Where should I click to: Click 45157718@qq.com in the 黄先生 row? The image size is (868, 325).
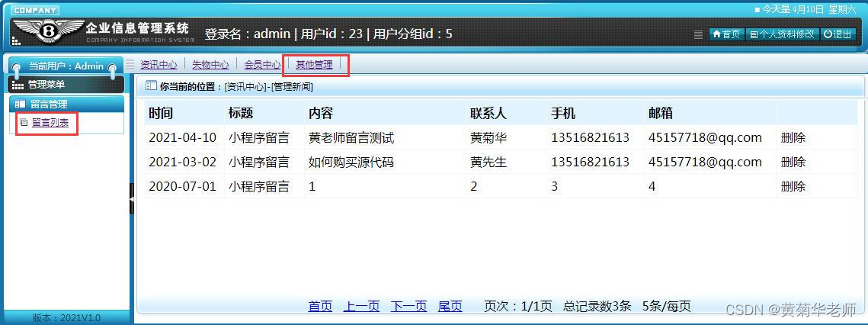coord(705,162)
